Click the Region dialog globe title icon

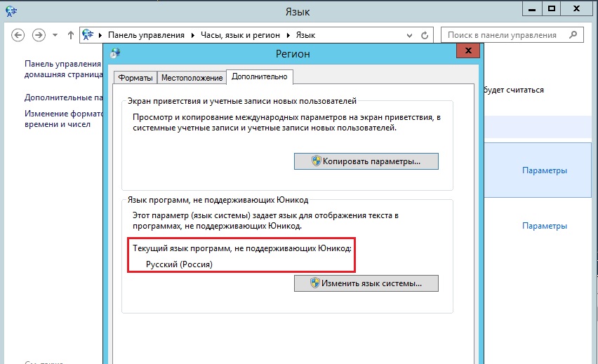tap(115, 53)
